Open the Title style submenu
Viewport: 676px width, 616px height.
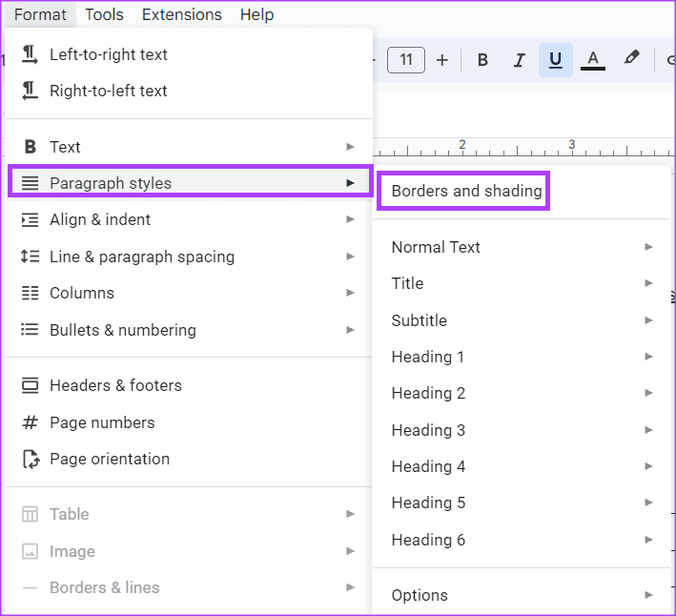coord(522,283)
